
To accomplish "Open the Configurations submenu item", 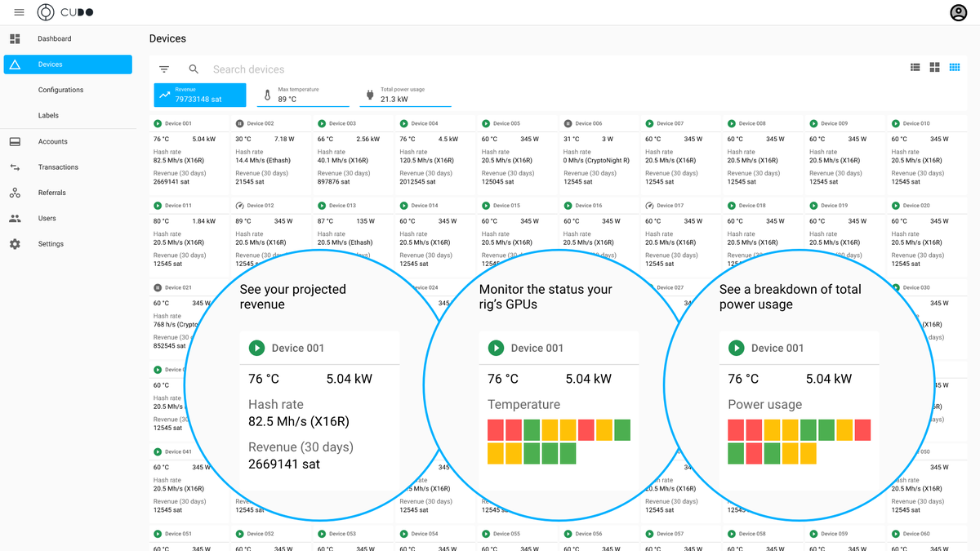I will 60,90.
